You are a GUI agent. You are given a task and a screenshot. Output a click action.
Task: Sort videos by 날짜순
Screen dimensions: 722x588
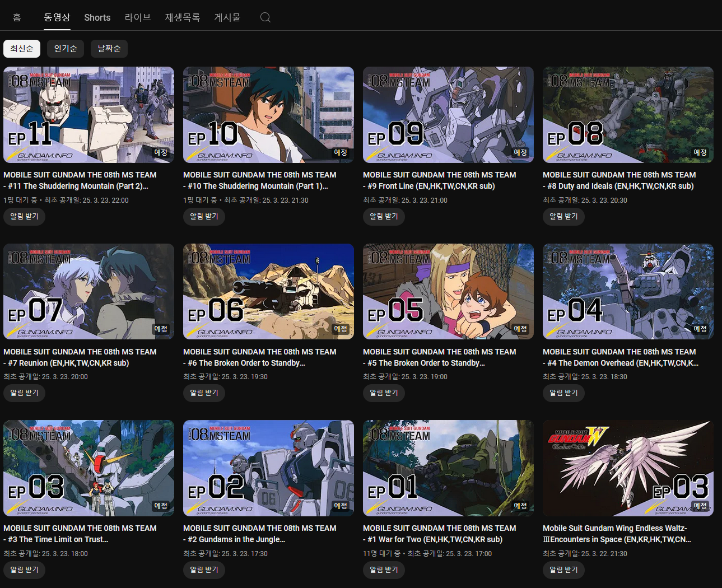(109, 49)
